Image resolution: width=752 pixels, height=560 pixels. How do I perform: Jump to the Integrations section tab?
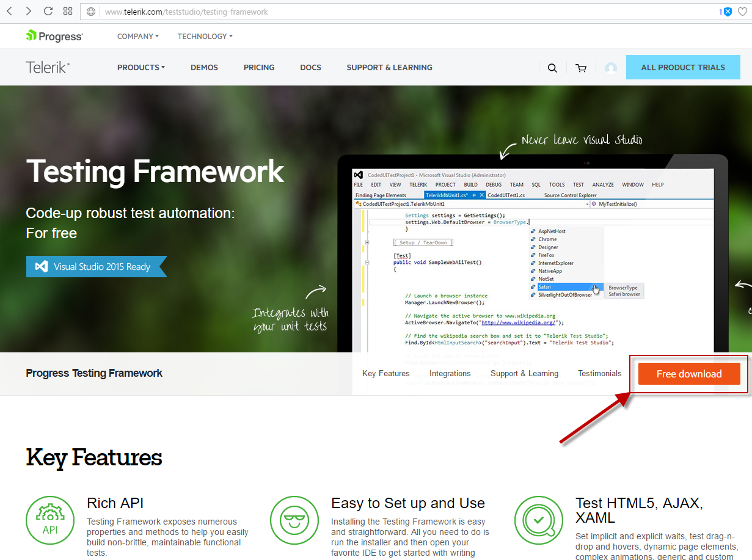450,374
